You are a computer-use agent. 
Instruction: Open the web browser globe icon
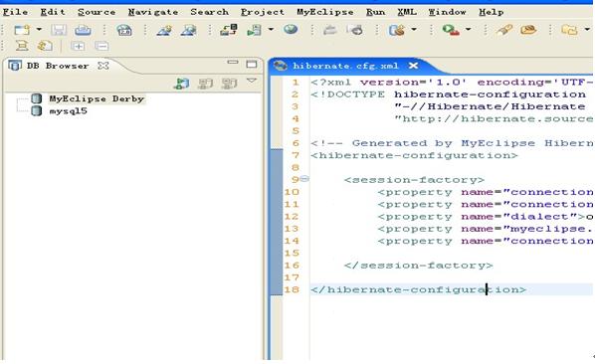point(291,29)
